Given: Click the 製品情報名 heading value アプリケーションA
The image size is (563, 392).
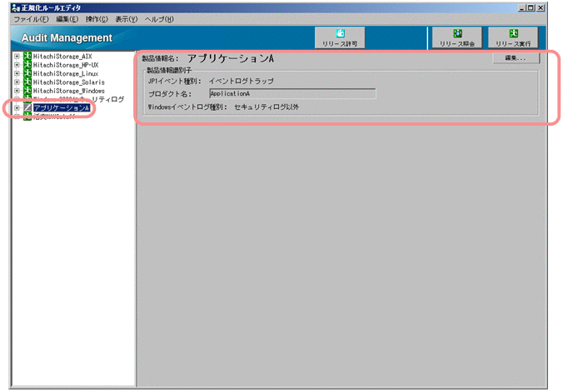Looking at the screenshot, I should 231,58.
